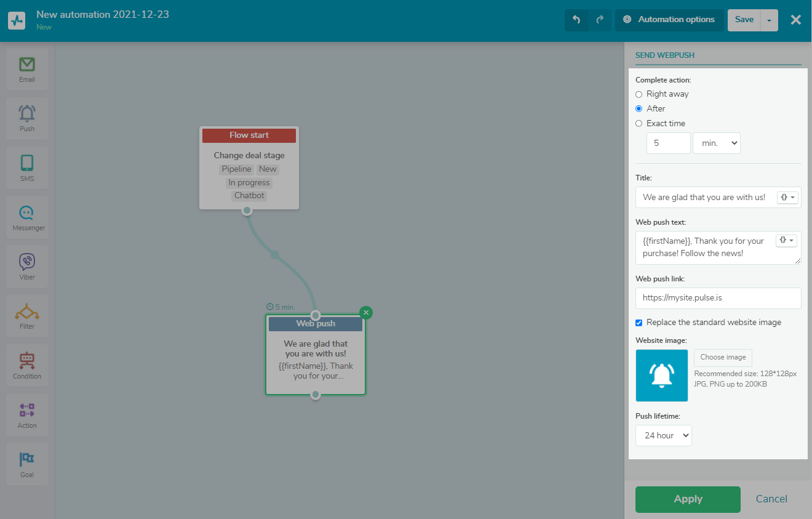Click the Change deal stage text
812x519 pixels.
pos(249,156)
